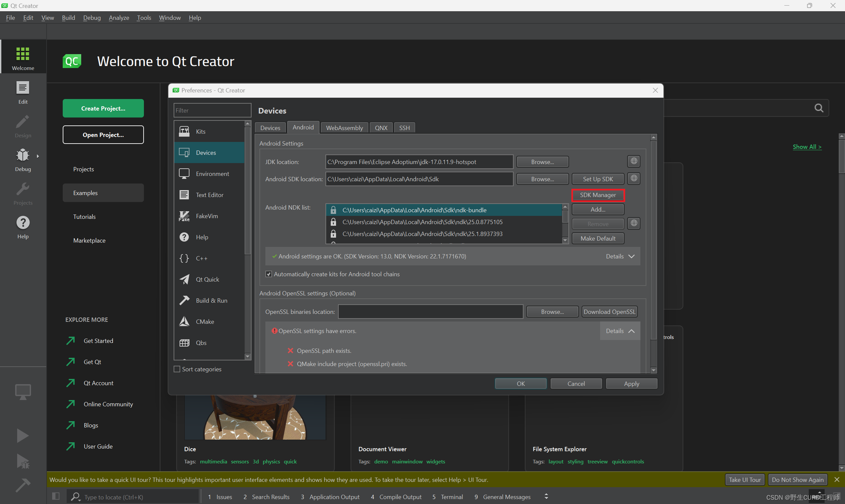Click the Android NDK list scrollbar
Viewport: 845px width, 504px height.
(x=565, y=224)
